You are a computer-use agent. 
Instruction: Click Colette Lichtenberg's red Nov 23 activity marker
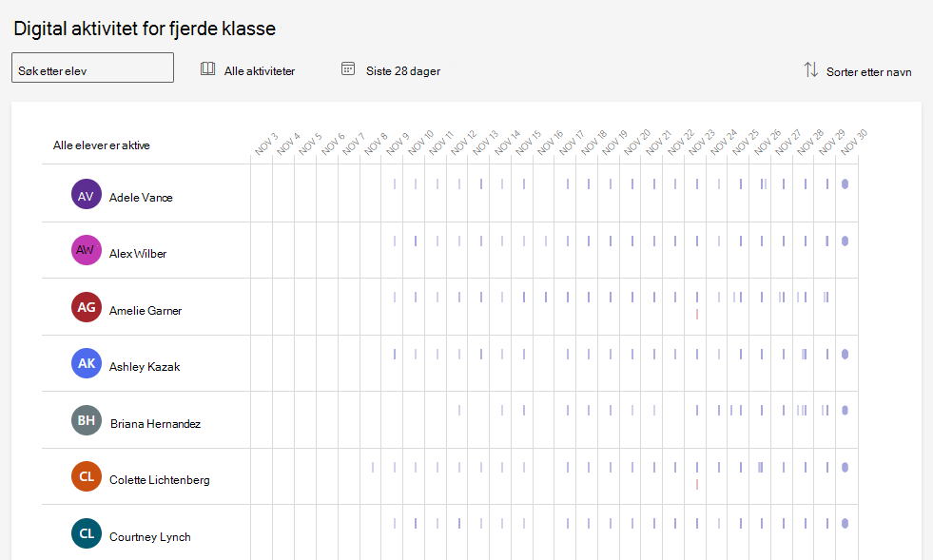pos(697,485)
